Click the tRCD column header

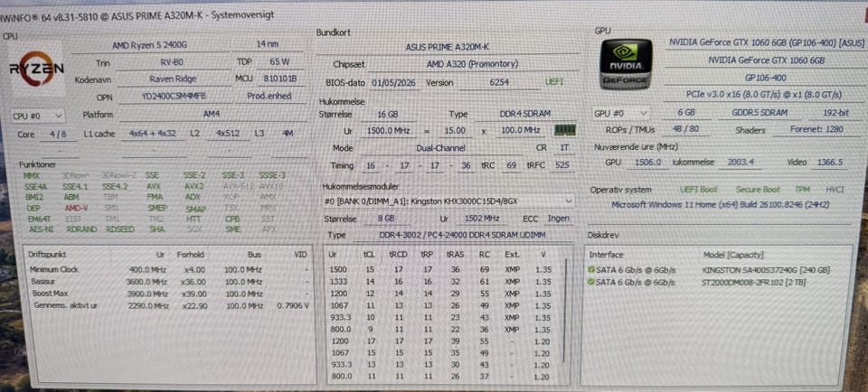coord(396,255)
